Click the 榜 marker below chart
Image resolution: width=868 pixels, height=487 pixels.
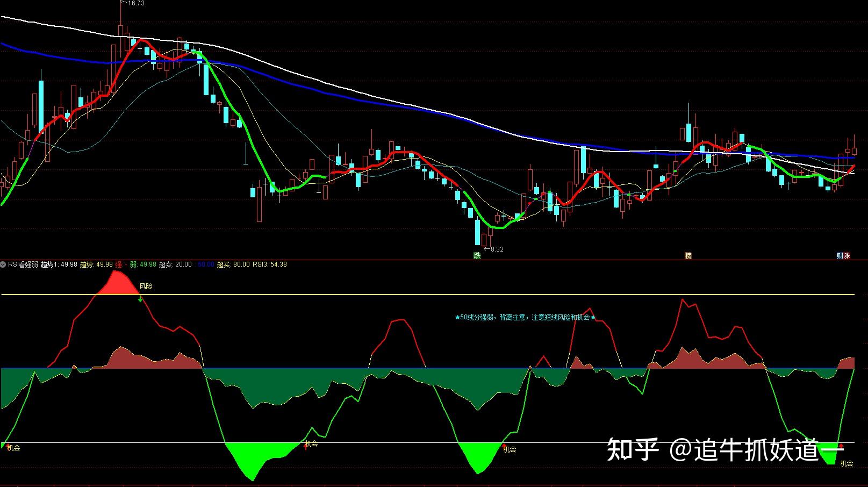pos(688,256)
